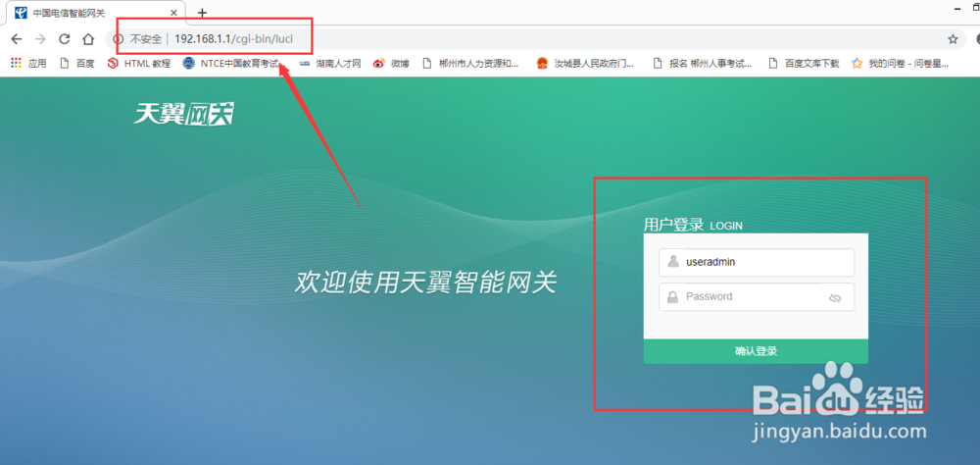Reload the page with refresh icon
The width and height of the screenshot is (980, 465).
[64, 39]
